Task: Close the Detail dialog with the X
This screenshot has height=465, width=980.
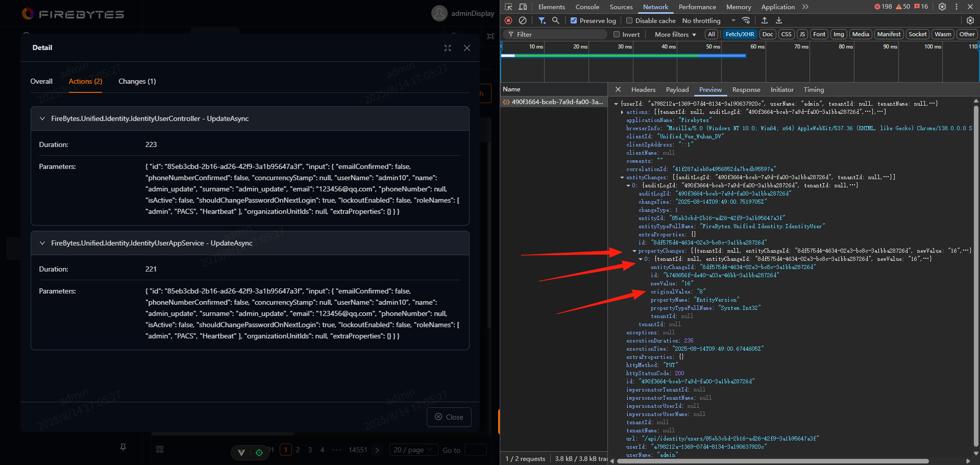Action: pos(467,48)
